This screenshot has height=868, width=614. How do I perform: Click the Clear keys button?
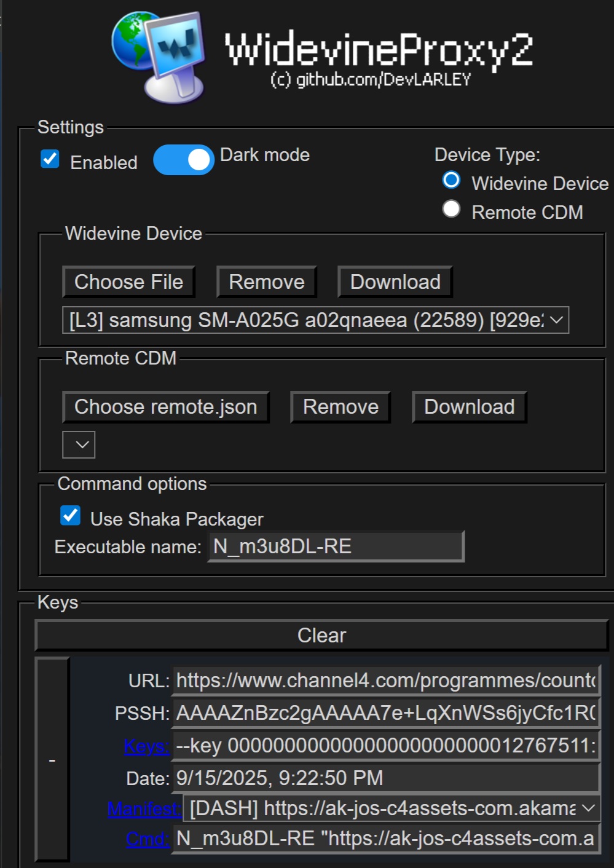[x=321, y=636]
